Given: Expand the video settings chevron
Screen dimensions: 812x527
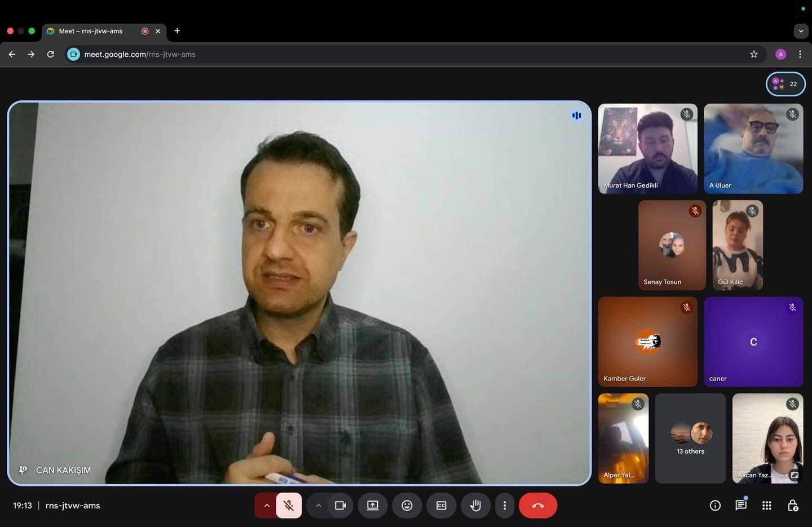Looking at the screenshot, I should click(319, 506).
